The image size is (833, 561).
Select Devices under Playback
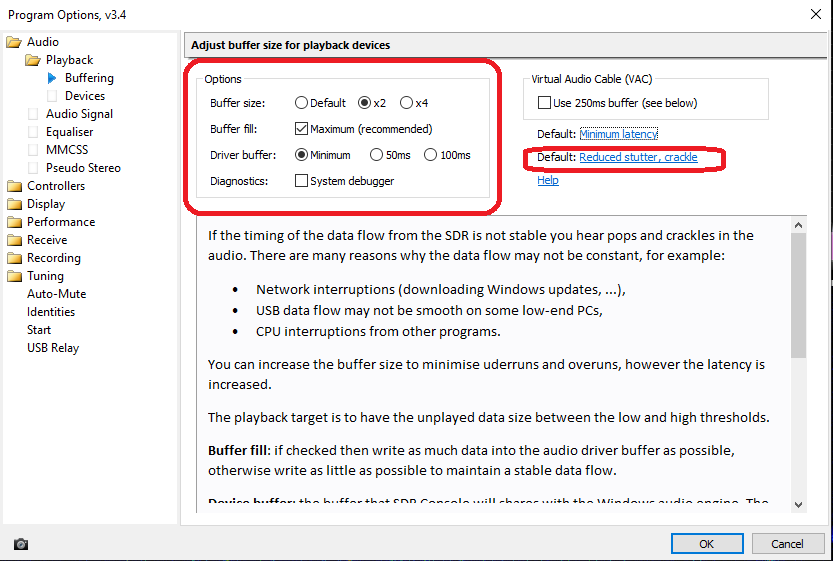click(85, 96)
